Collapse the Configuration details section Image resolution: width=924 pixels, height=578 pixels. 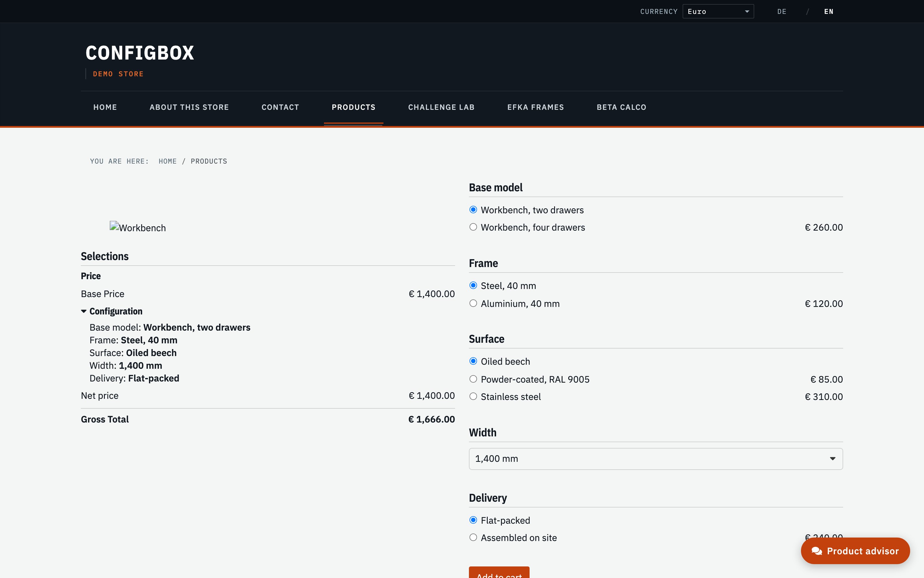click(x=111, y=311)
